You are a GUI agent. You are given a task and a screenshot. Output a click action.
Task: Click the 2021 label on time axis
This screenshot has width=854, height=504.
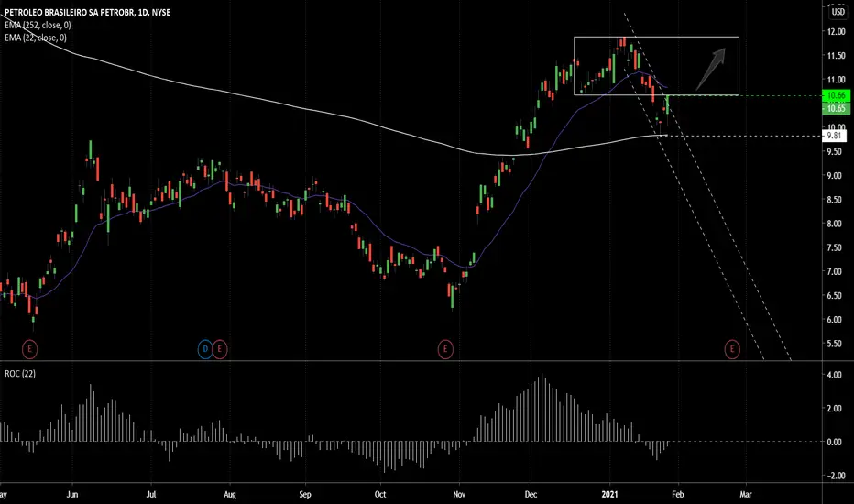(610, 495)
